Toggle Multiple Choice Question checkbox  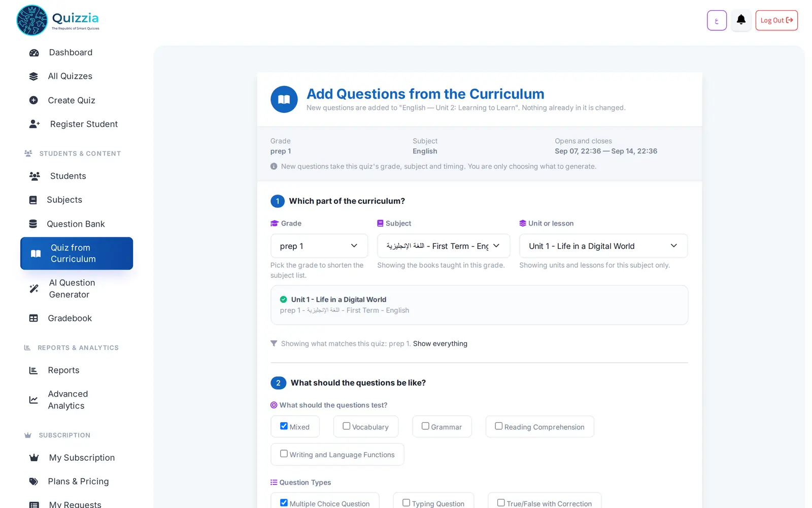284,503
